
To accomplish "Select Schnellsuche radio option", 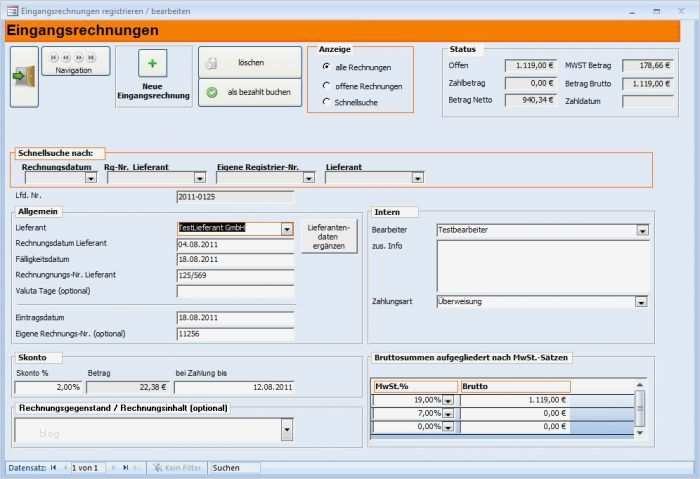I will 326,102.
